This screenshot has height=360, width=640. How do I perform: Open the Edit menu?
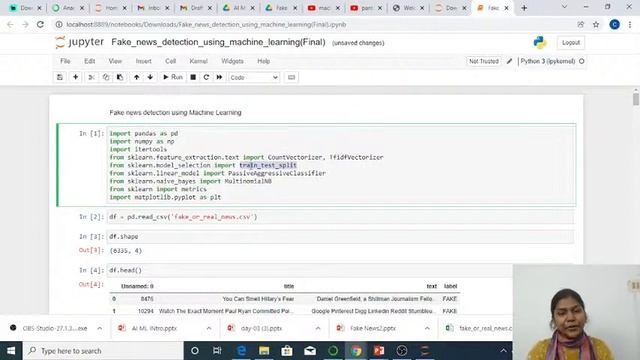tap(89, 61)
